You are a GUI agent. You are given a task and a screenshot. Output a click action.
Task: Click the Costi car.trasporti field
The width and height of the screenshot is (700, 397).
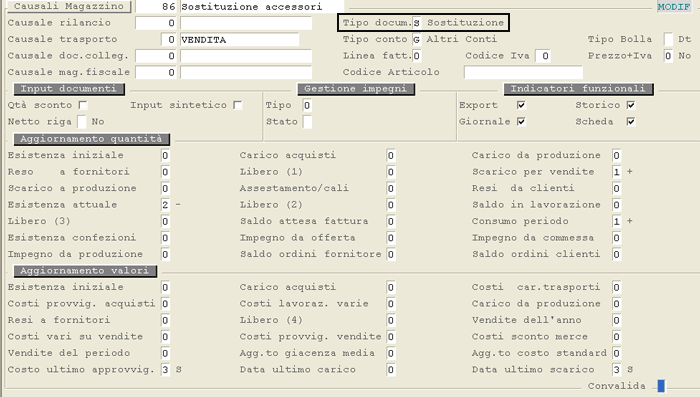click(x=617, y=287)
